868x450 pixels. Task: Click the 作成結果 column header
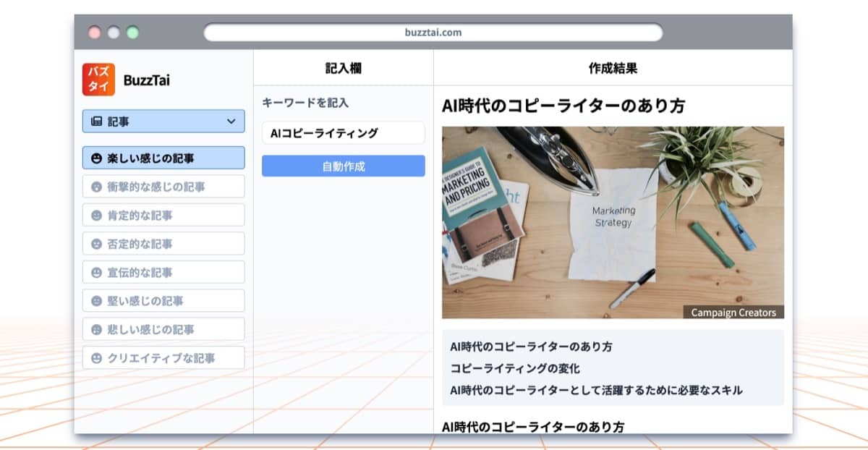[613, 69]
